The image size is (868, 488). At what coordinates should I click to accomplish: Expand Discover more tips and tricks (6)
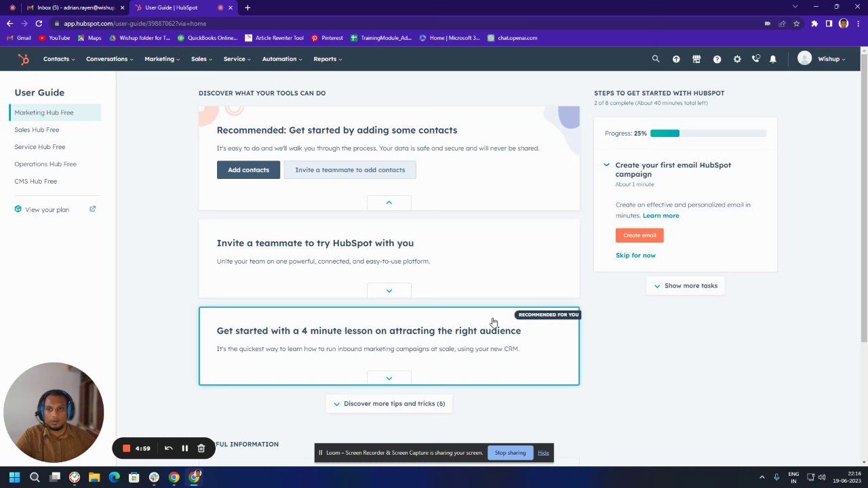coord(389,403)
